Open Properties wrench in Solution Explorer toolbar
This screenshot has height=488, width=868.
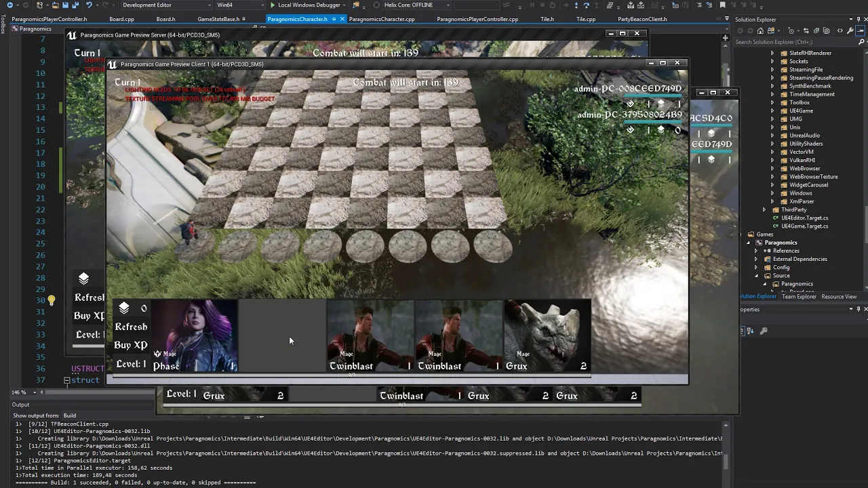(x=850, y=30)
